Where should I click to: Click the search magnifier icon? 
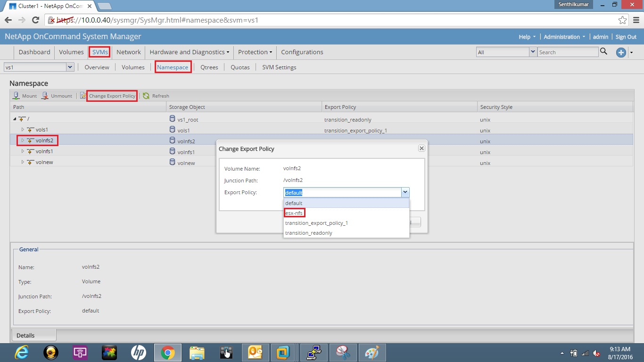pos(604,52)
